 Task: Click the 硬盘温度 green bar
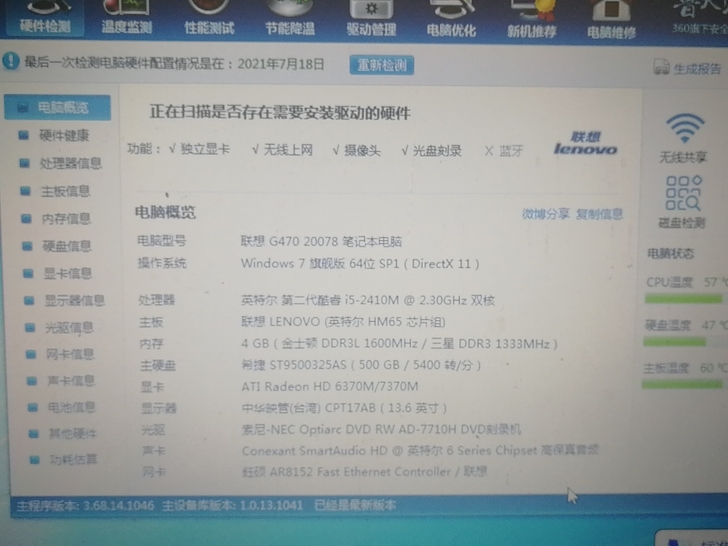coord(675,342)
